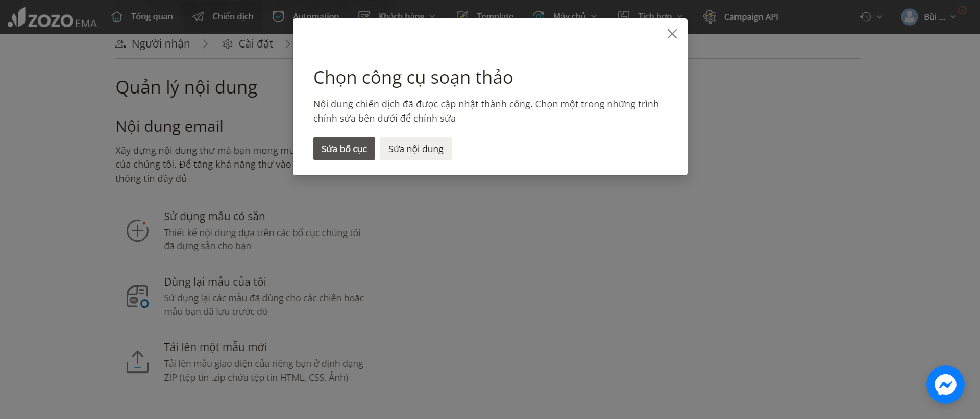The width and height of the screenshot is (980, 419).
Task: Expand the Máy chủ dropdown menu
Action: point(594,16)
